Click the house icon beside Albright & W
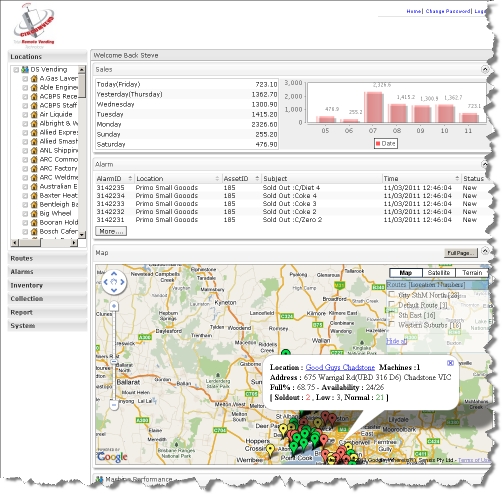Screen dimensions: 502x494 tap(34, 124)
